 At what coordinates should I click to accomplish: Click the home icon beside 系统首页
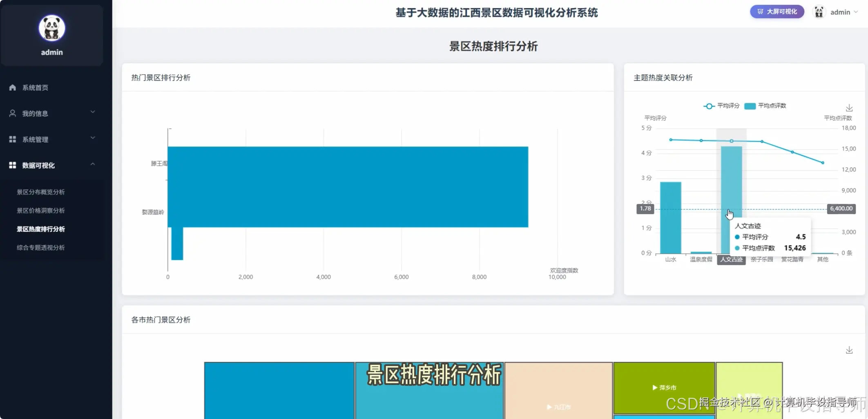point(13,87)
